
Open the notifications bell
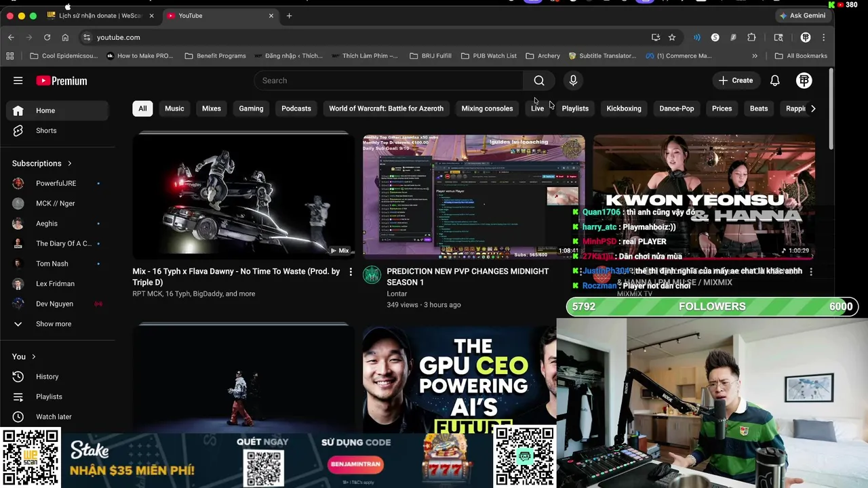click(774, 81)
